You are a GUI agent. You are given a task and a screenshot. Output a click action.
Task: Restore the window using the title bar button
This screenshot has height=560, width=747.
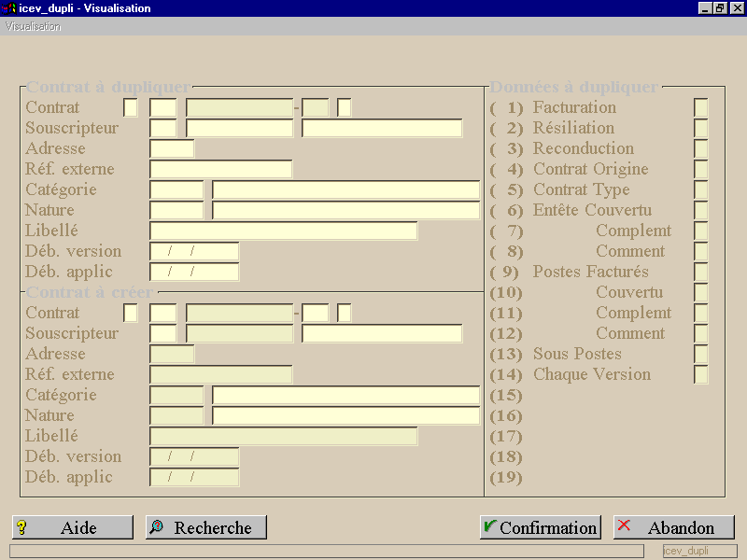pos(720,8)
